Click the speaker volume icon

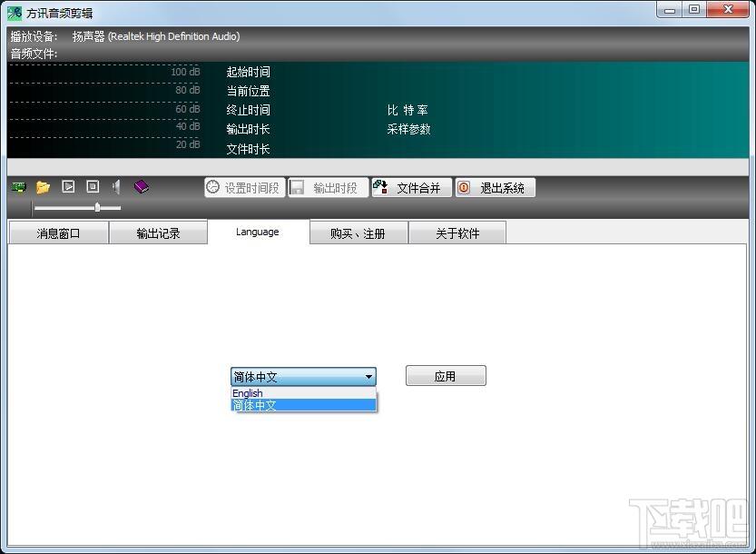[x=116, y=186]
